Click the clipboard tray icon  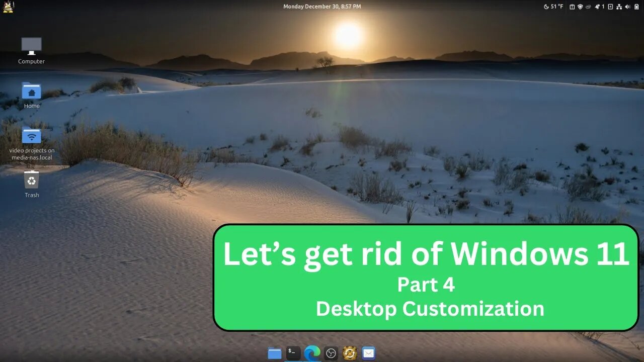coord(572,7)
